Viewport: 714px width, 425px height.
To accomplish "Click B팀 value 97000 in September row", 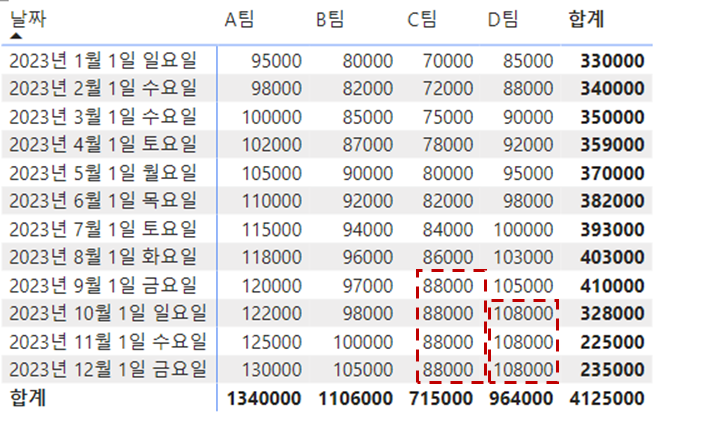I will point(368,286).
